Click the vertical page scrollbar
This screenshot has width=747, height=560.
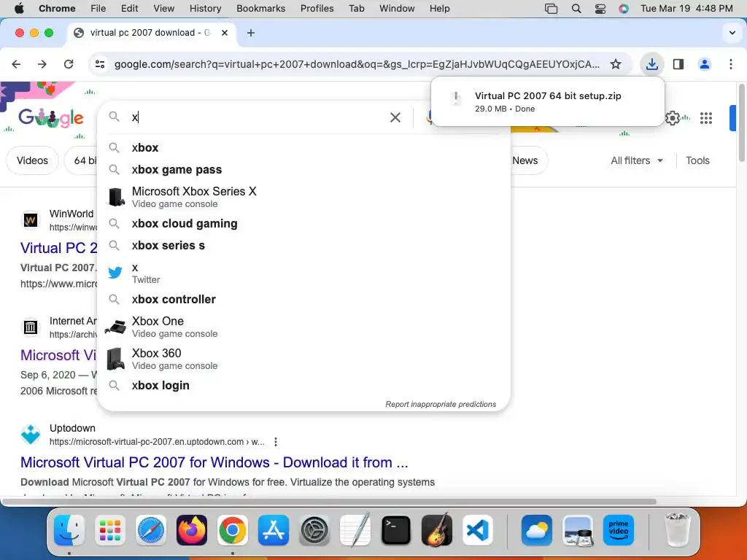pyautogui.click(x=742, y=122)
